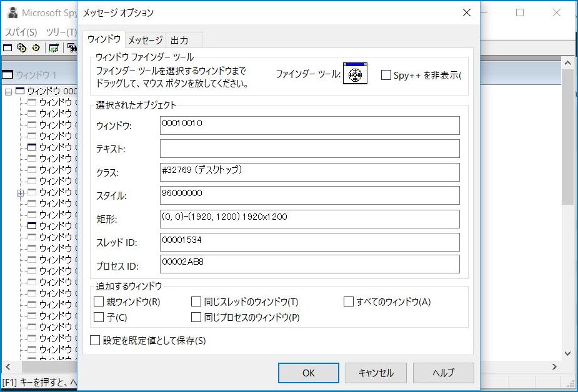This screenshot has width=578, height=392.
Task: Close the メッセージ オプション dialog
Action: point(466,12)
